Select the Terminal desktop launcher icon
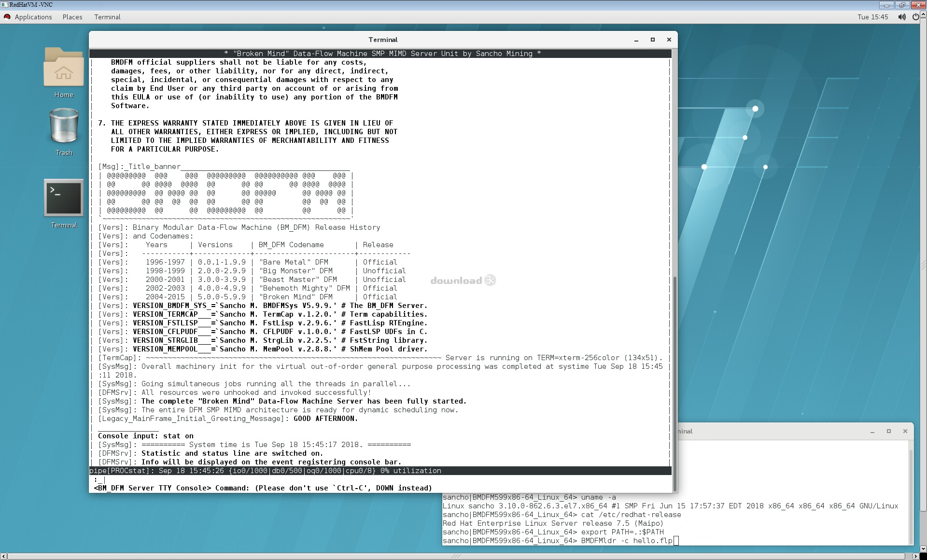This screenshot has width=927, height=560. pos(64,203)
